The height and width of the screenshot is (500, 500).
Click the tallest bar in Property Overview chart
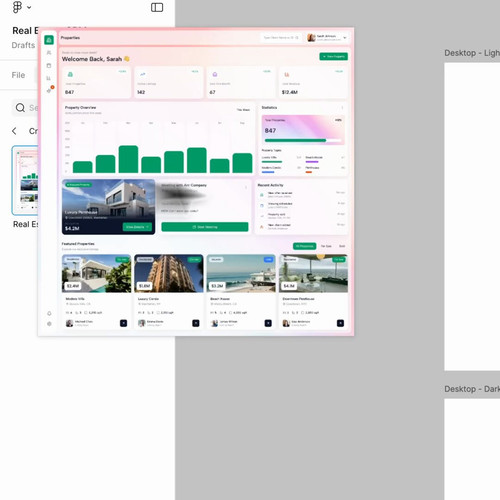point(128,159)
